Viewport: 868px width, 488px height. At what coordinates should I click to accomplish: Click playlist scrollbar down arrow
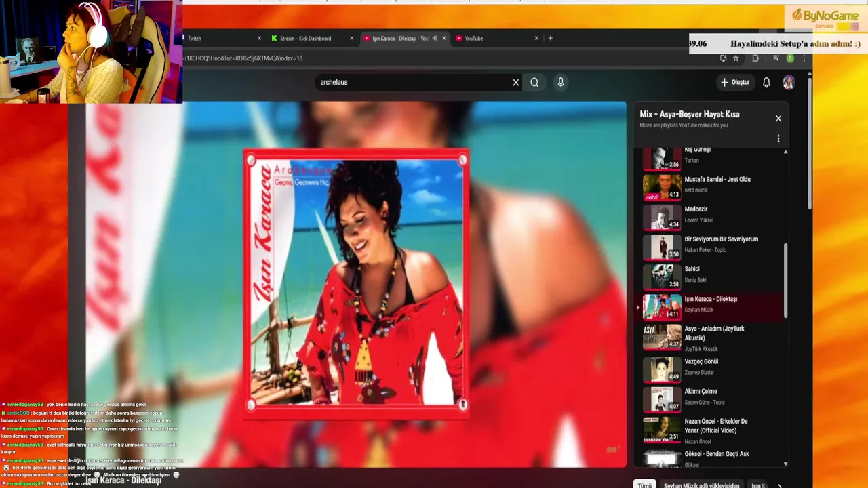click(x=786, y=464)
